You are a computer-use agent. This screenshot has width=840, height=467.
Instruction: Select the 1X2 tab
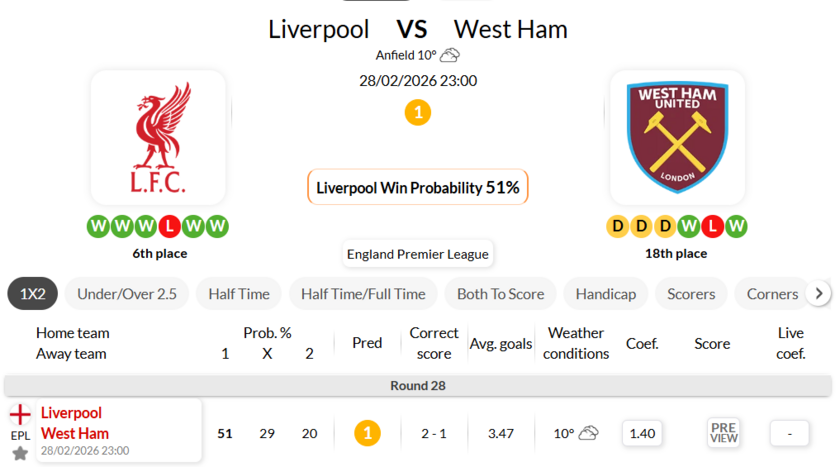point(33,294)
